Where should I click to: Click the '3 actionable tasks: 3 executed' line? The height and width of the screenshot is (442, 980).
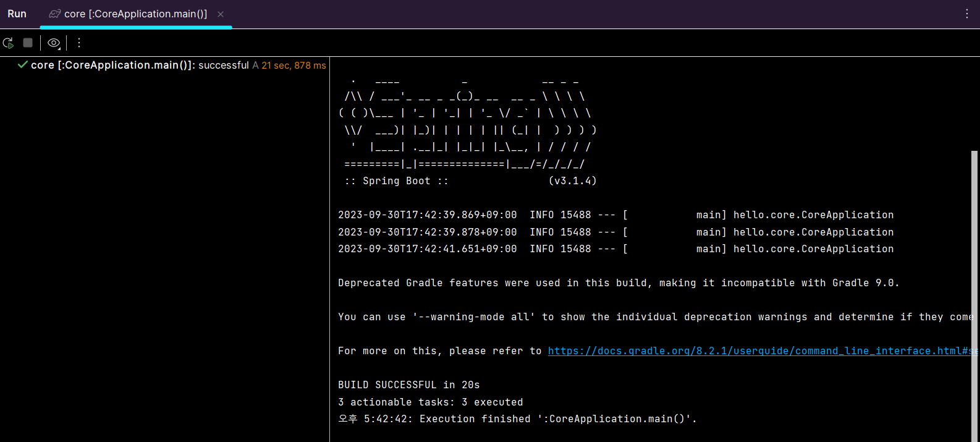(431, 402)
